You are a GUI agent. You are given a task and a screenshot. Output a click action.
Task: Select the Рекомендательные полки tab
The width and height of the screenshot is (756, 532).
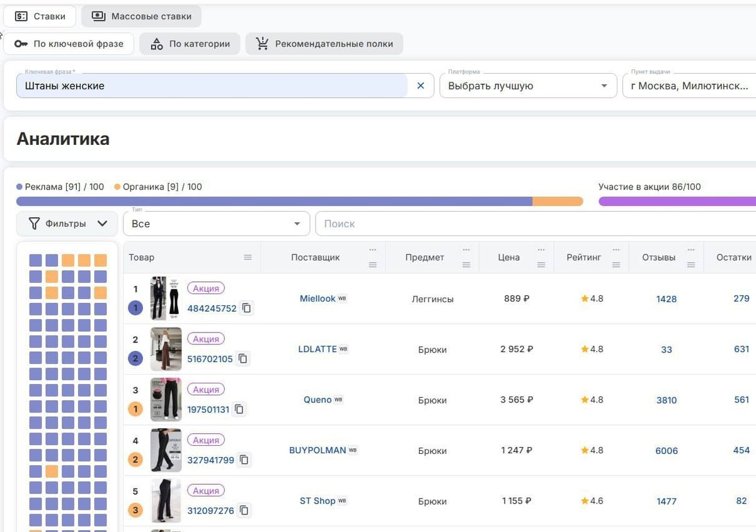(324, 44)
